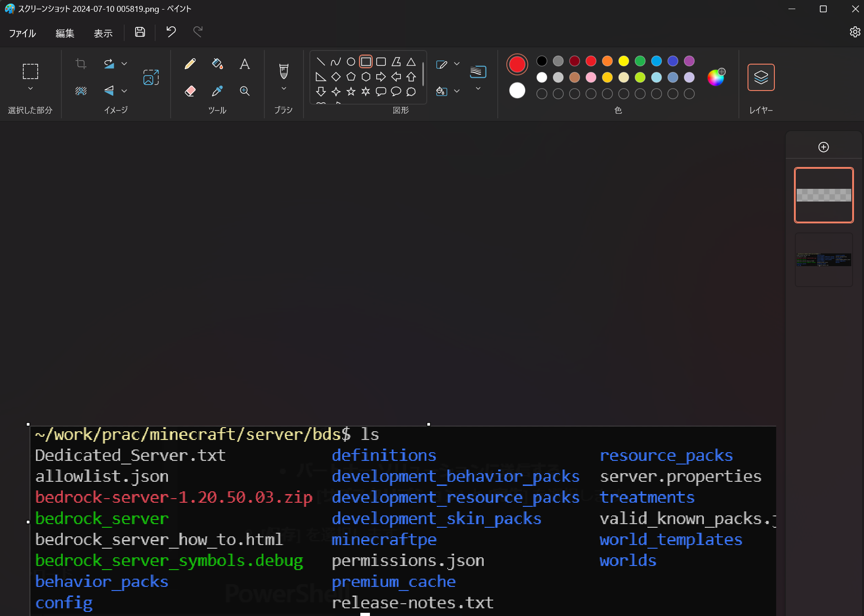Activate the secondary white color circle
This screenshot has width=864, height=616.
coord(517,91)
